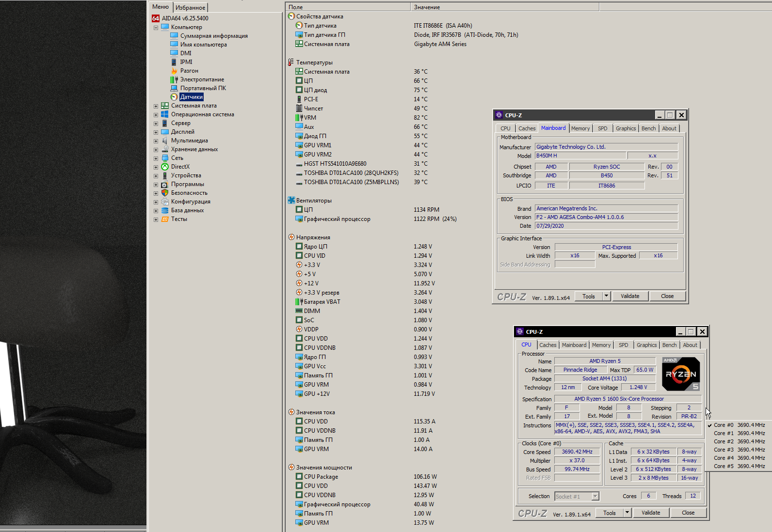The image size is (772, 532).
Task: Click the Ryzen 5 logo in CPU-Z
Action: pos(681,374)
